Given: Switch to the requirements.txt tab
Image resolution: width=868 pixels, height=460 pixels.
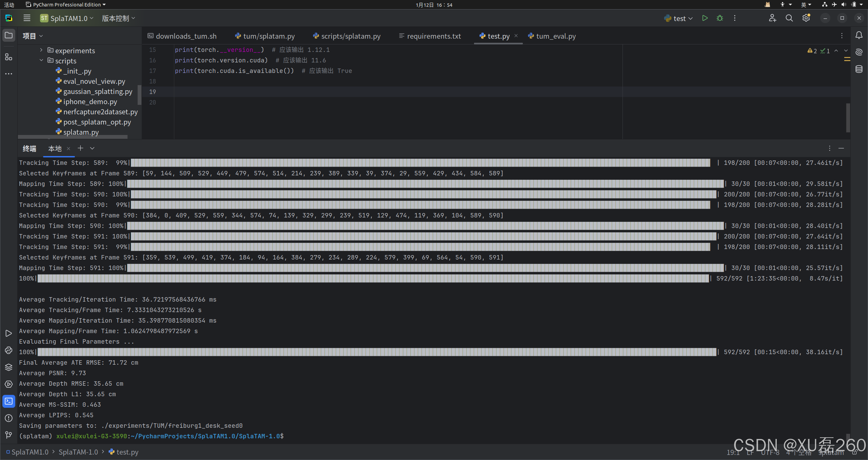Looking at the screenshot, I should pos(433,36).
